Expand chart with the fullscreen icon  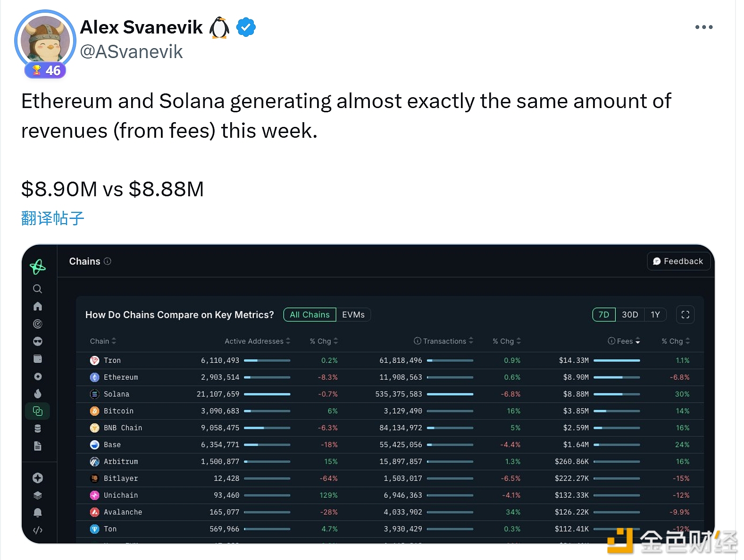pyautogui.click(x=685, y=315)
